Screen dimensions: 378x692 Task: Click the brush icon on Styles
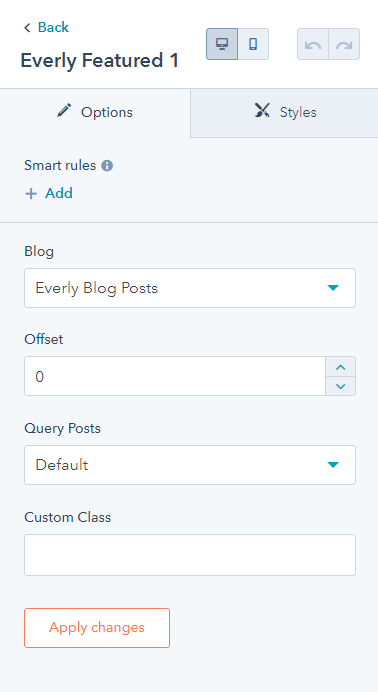point(262,110)
